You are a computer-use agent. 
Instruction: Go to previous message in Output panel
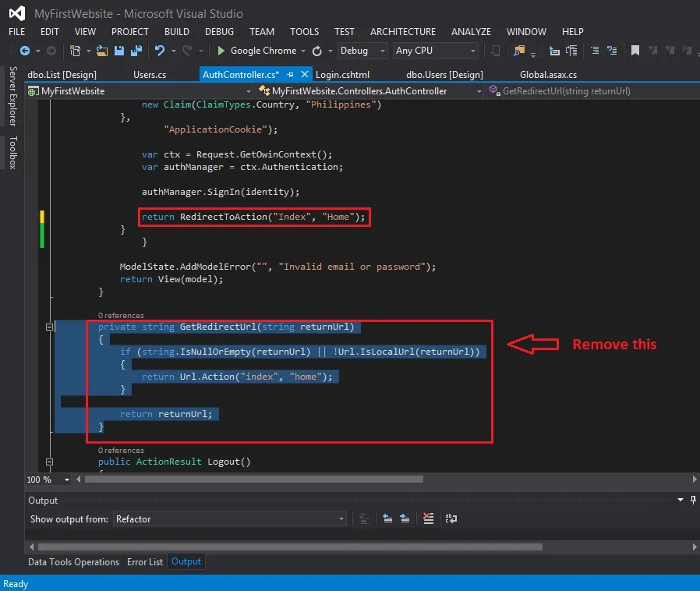tap(387, 518)
